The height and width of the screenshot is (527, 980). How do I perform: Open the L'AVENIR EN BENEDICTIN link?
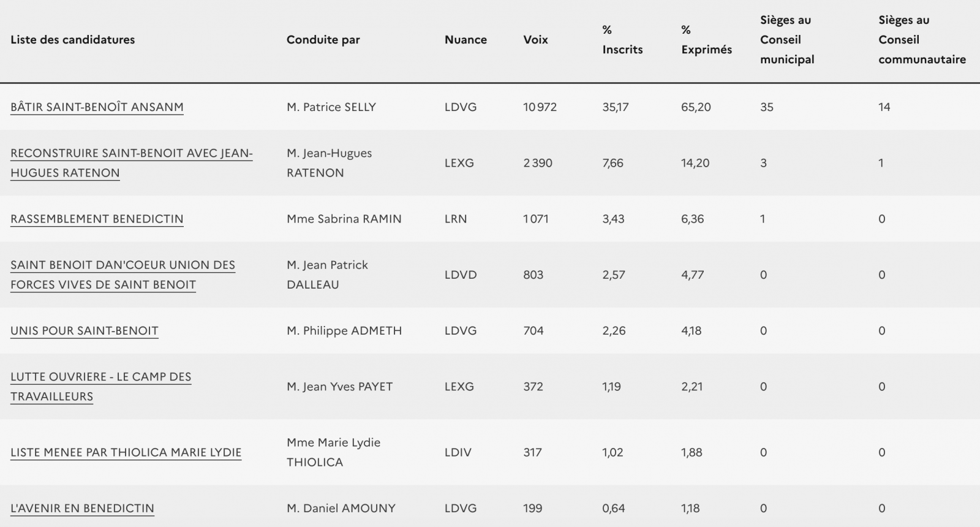(82, 508)
